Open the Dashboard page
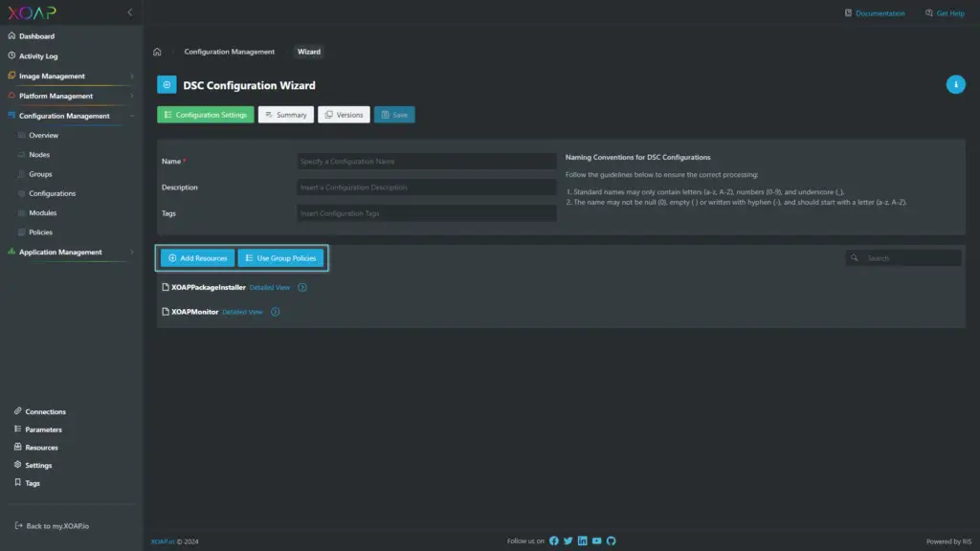 point(36,36)
